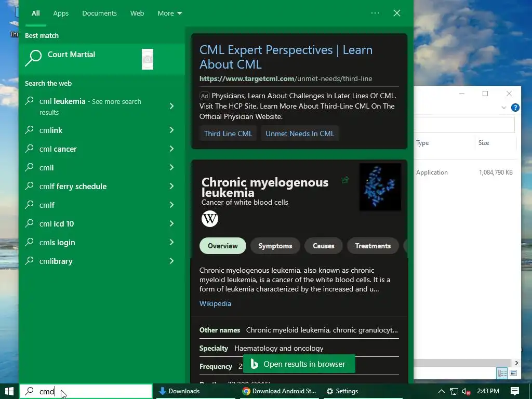Switch Explorer to details view icon
Image resolution: width=532 pixels, height=399 pixels.
point(502,373)
